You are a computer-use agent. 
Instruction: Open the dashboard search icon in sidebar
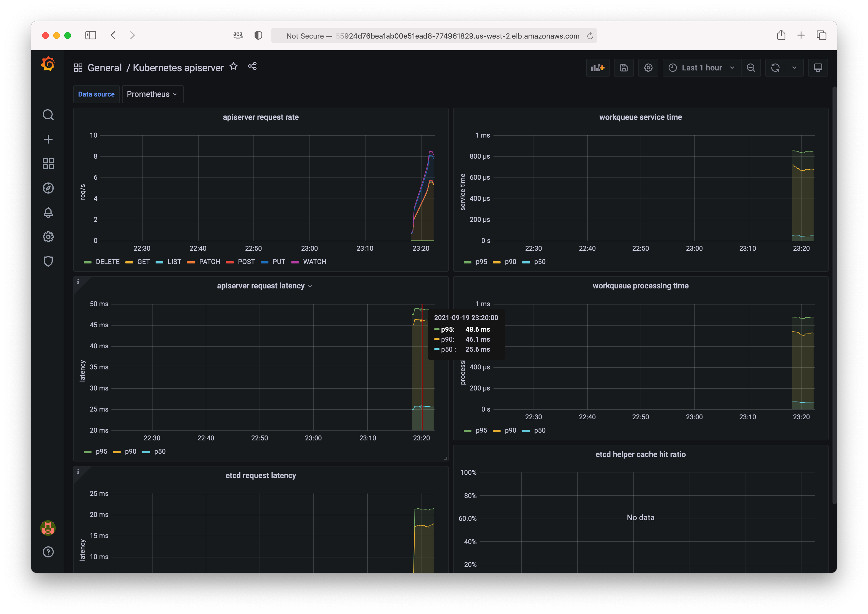[x=48, y=115]
